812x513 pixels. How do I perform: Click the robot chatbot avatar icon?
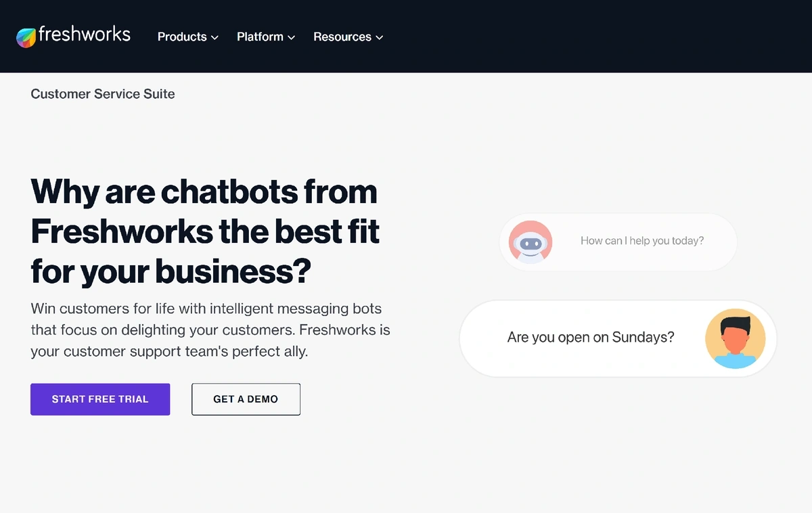[531, 242]
